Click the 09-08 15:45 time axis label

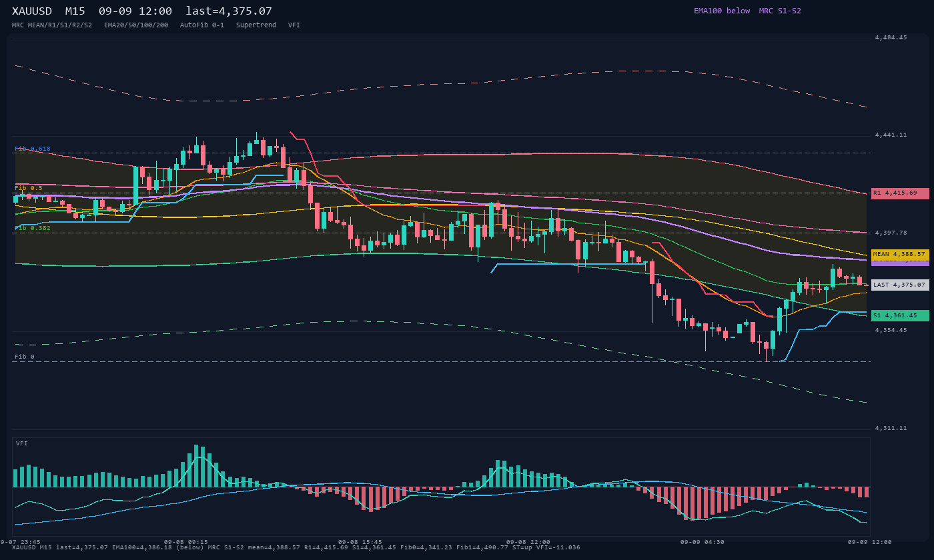click(x=360, y=542)
